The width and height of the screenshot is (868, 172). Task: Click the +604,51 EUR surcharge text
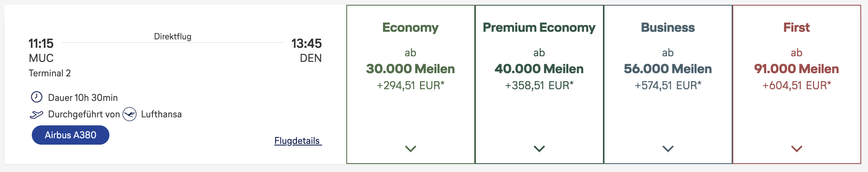click(796, 86)
